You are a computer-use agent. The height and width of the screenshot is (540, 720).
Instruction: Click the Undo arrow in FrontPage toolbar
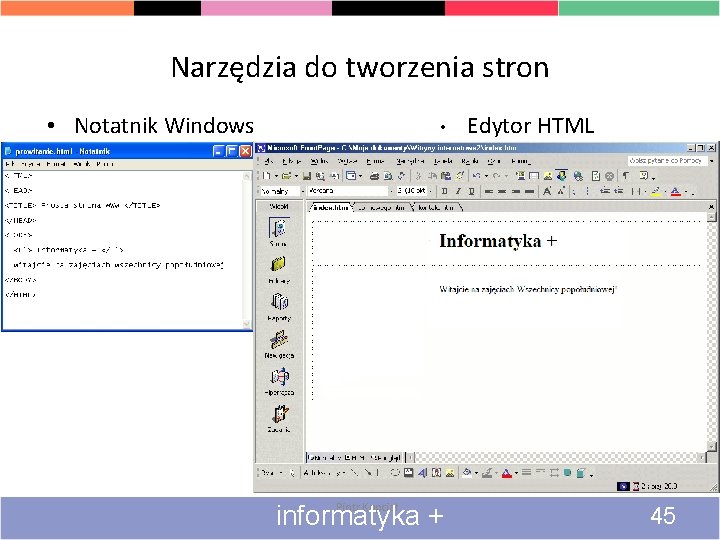(x=477, y=176)
